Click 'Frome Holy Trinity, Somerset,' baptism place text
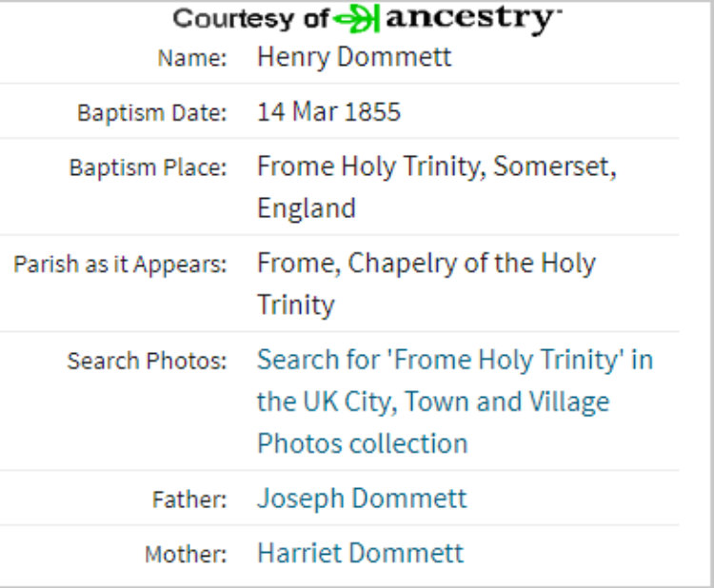Screen dimensions: 714x588 (436, 167)
